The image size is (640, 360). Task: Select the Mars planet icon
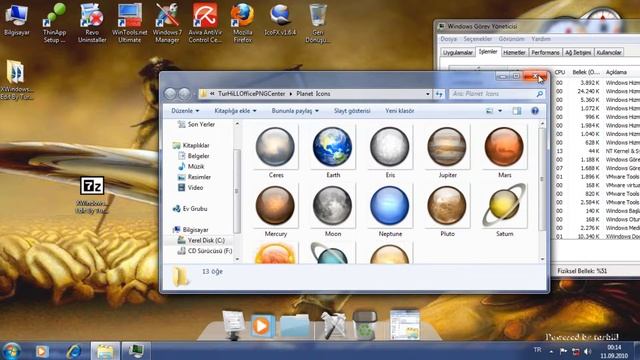[x=504, y=152]
